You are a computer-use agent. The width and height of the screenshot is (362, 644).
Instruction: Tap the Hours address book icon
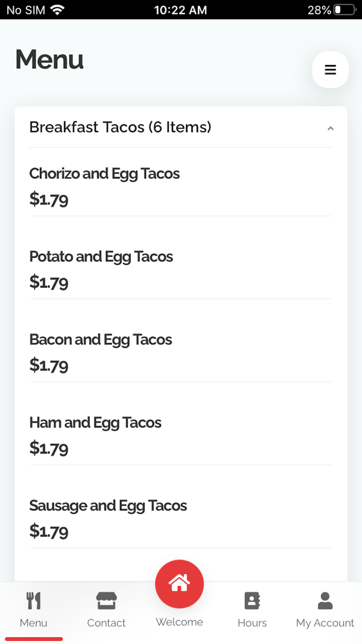pyautogui.click(x=252, y=601)
